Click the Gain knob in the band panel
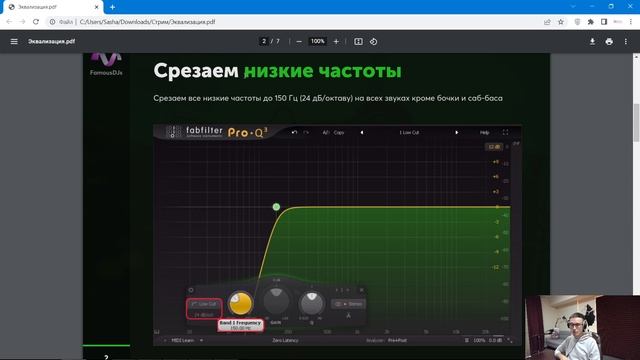This screenshot has width=640, height=360. pos(276,301)
